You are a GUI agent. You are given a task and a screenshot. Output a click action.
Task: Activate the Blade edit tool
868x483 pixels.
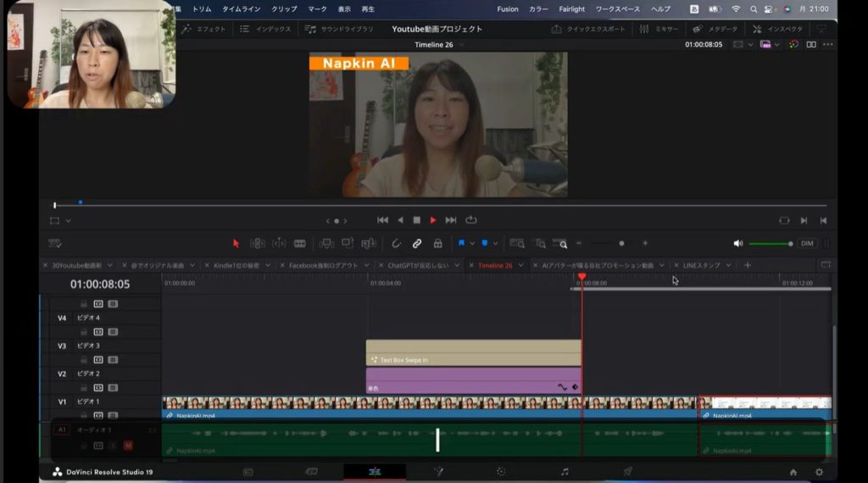point(299,243)
